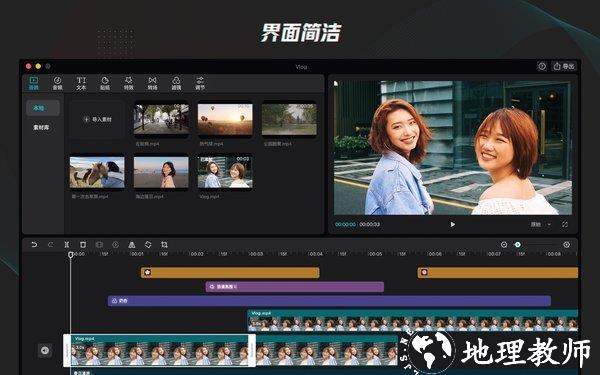Mute the main track with speaker icon

45,350
